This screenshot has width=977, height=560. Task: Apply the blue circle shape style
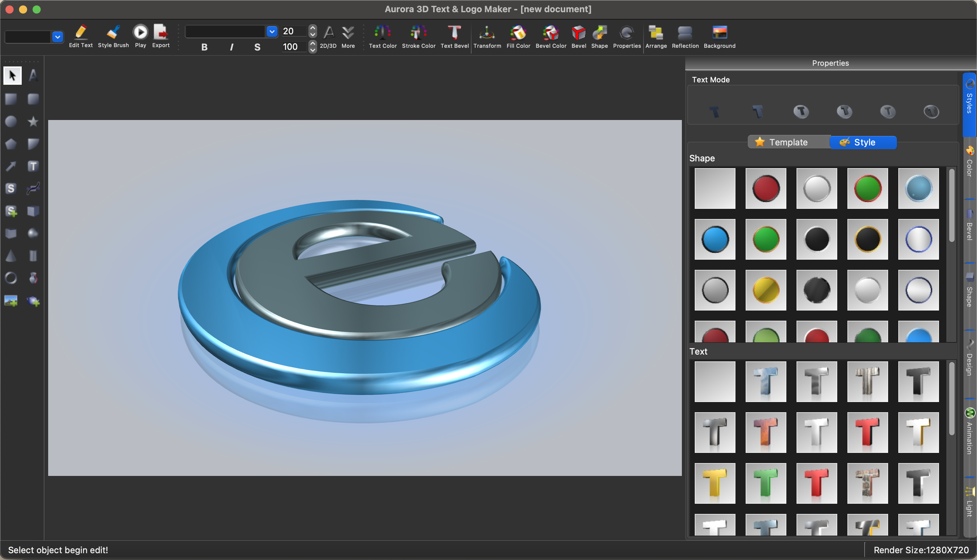715,239
